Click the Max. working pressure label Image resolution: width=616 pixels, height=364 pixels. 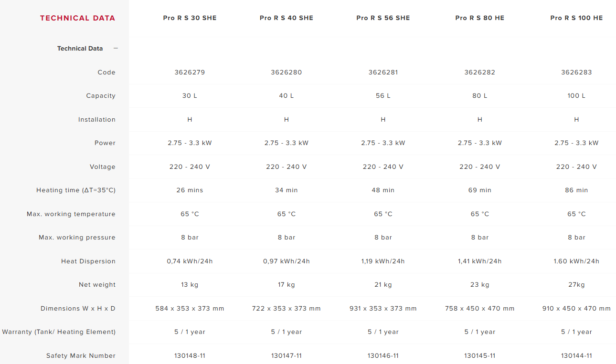(77, 238)
